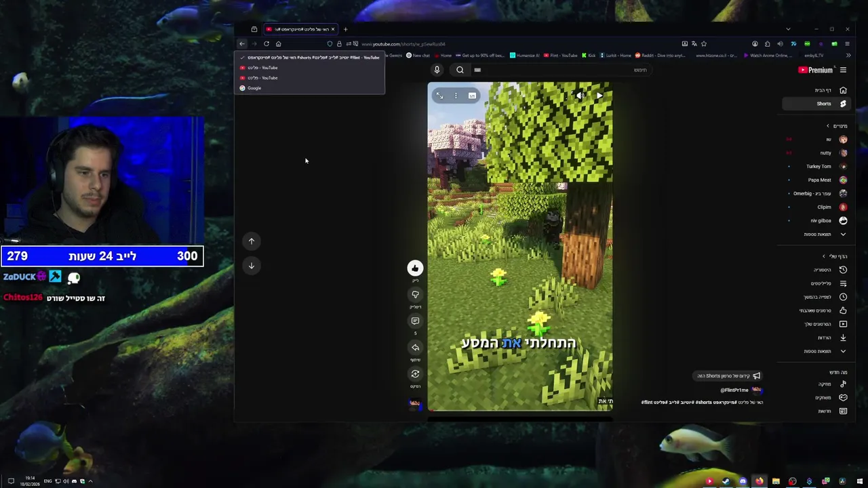Image resolution: width=868 pixels, height=488 pixels.
Task: Open Your videos in sidebar
Action: (817, 324)
